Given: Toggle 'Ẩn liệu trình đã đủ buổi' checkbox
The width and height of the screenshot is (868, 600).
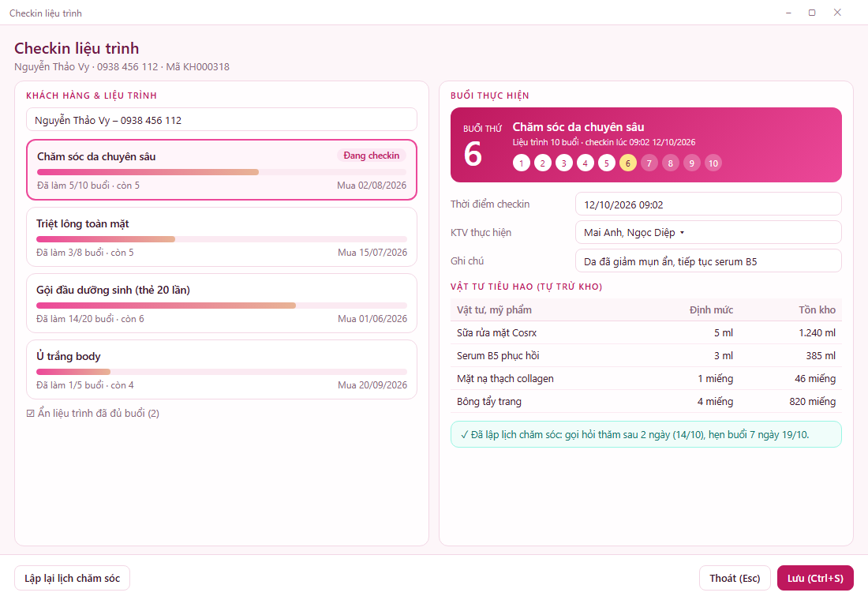Looking at the screenshot, I should 31,414.
